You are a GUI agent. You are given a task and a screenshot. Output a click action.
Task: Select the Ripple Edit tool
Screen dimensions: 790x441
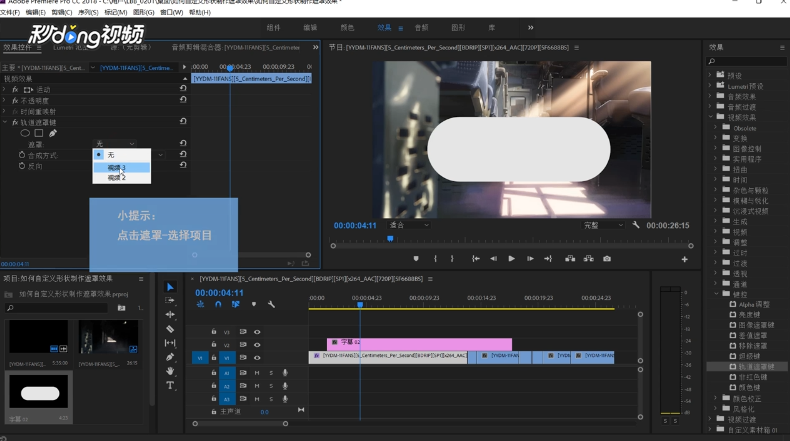point(170,314)
